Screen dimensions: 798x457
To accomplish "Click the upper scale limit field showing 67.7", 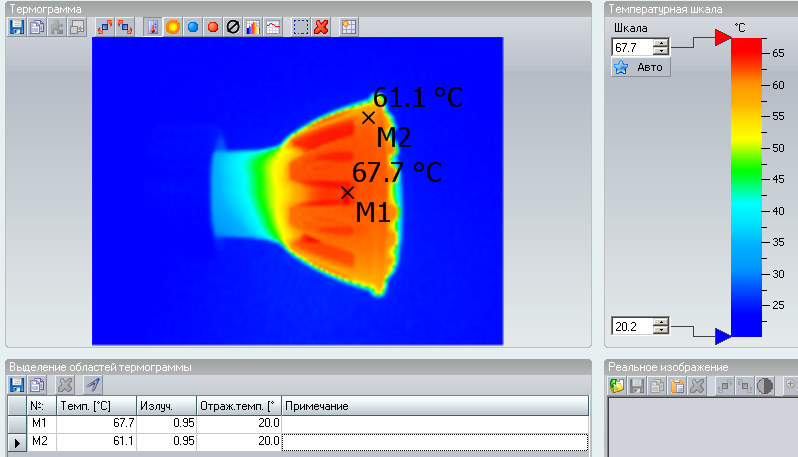I will pyautogui.click(x=633, y=47).
